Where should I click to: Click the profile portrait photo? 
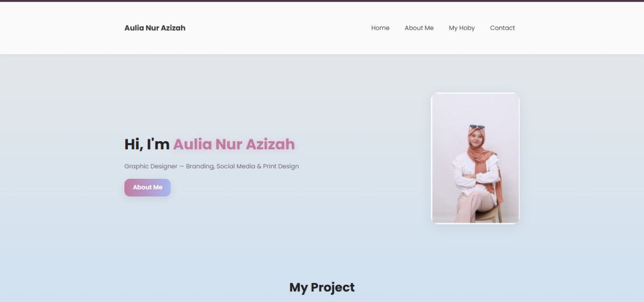point(475,158)
